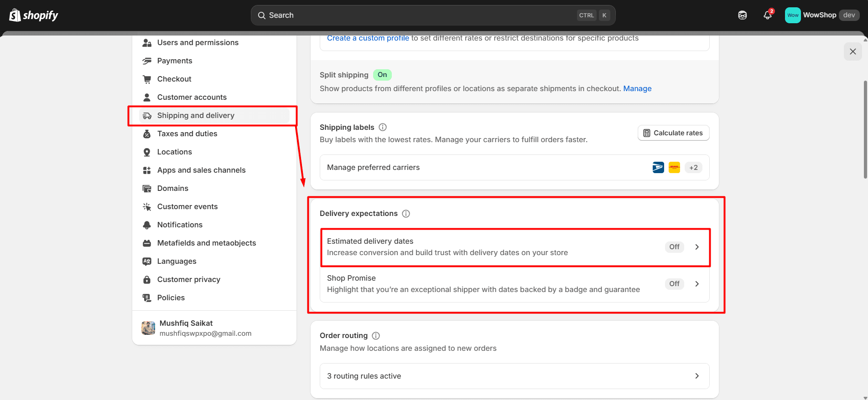Viewport: 868px width, 400px height.
Task: Go to Notifications settings
Action: (x=180, y=225)
